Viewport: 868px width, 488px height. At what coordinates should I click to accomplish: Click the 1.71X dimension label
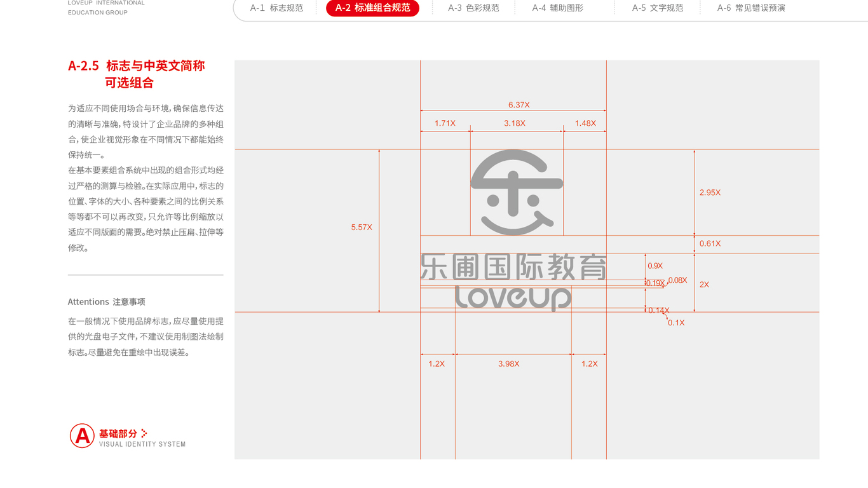point(445,123)
